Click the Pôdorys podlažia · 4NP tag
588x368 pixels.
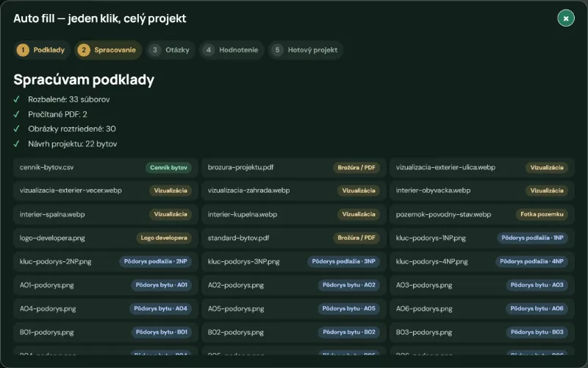[531, 262]
